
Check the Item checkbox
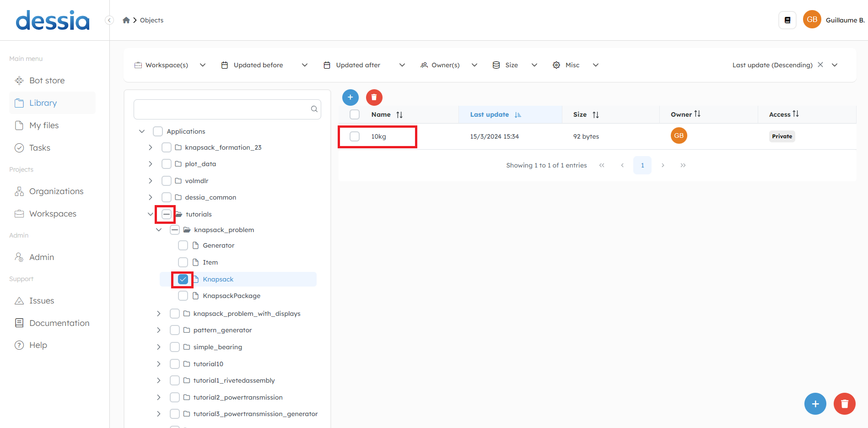pyautogui.click(x=183, y=262)
